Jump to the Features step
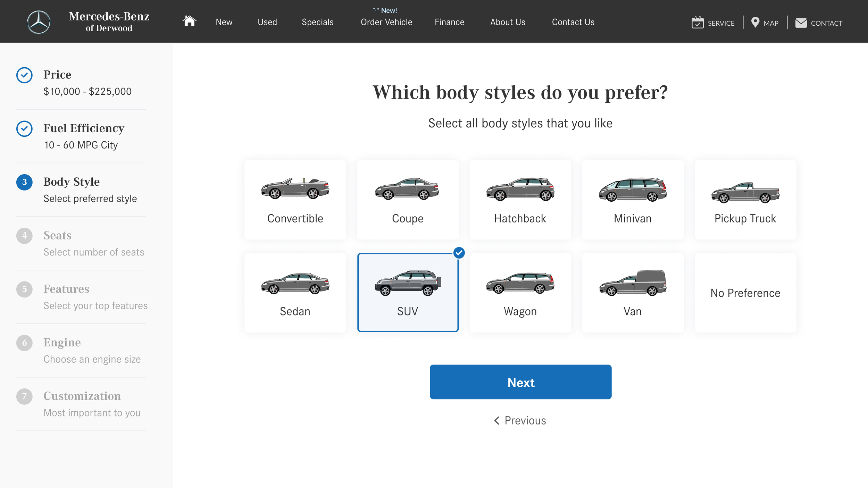Image resolution: width=868 pixels, height=488 pixels. point(66,289)
